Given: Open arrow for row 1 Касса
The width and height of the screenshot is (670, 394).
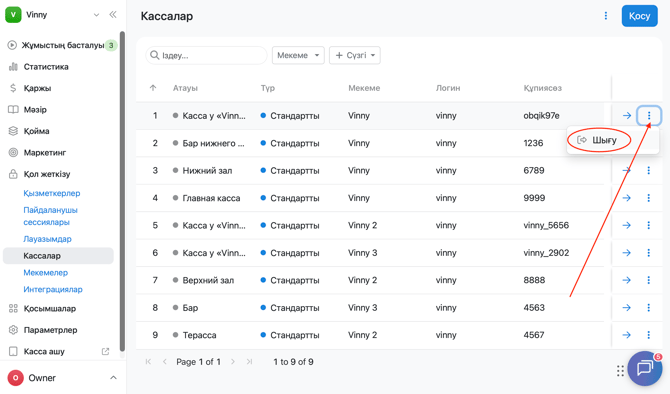Looking at the screenshot, I should click(x=627, y=115).
